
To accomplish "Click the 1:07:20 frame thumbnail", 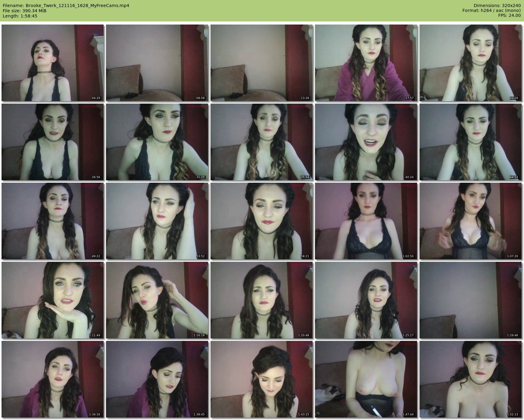I will (x=471, y=221).
